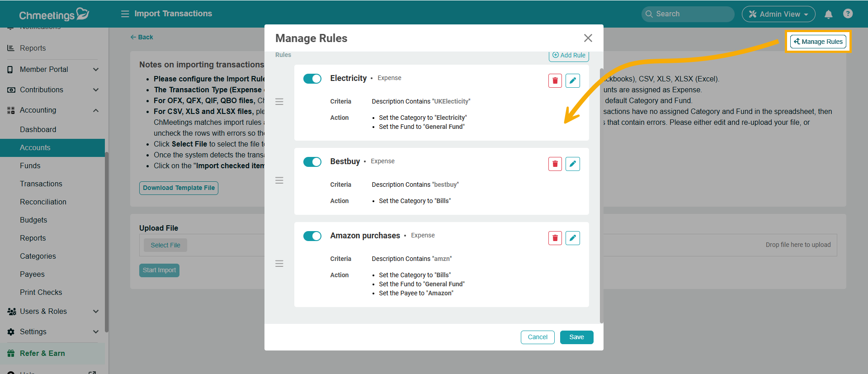Screen dimensions: 868x374
Task: Click the Amazon purchases rule reorder handle
Action: pyautogui.click(x=279, y=264)
